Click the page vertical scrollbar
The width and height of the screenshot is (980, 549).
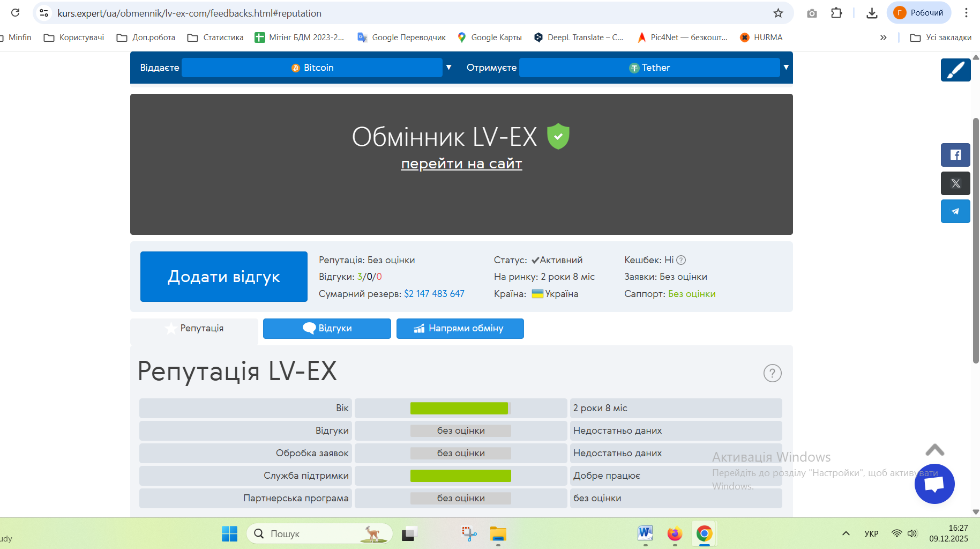point(976,241)
